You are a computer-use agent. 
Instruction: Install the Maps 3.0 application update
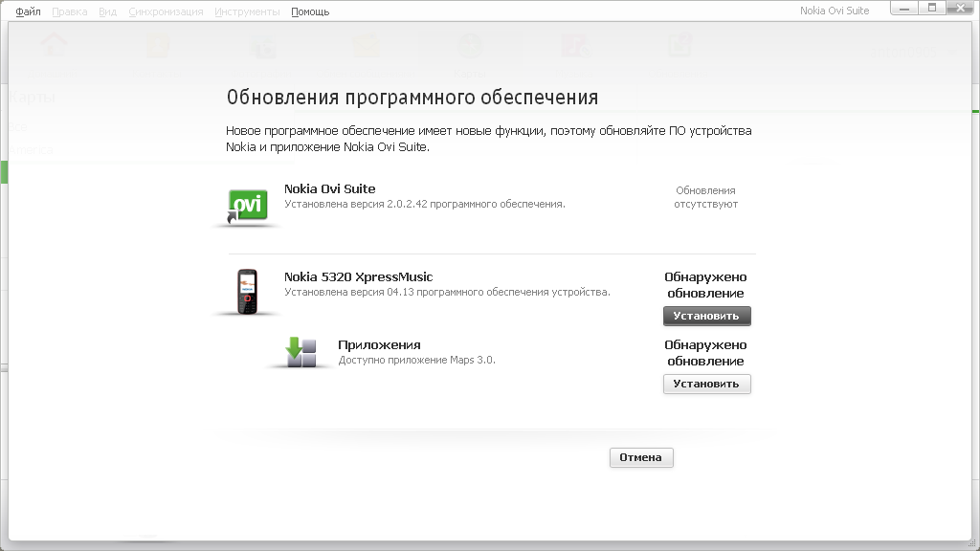click(x=707, y=385)
